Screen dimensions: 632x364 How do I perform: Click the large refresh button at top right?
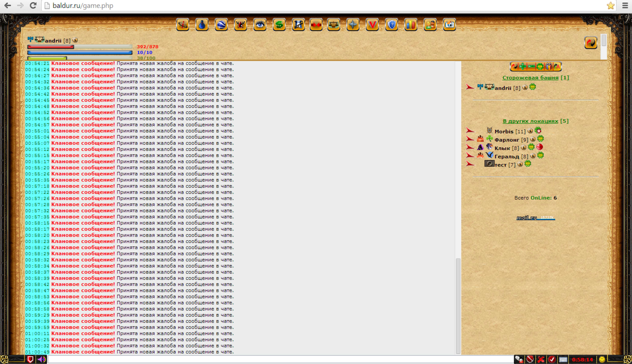(591, 43)
